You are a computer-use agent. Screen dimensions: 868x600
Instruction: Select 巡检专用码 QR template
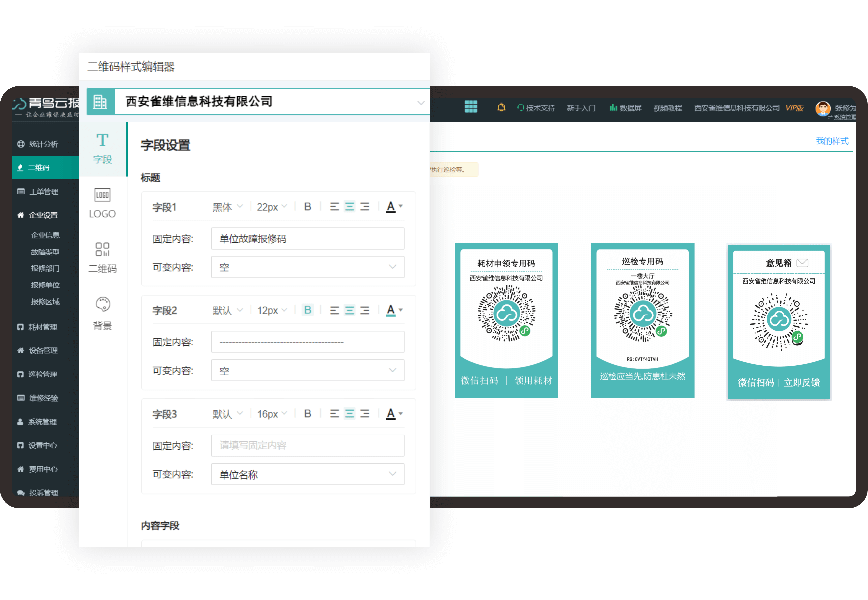[x=642, y=320]
